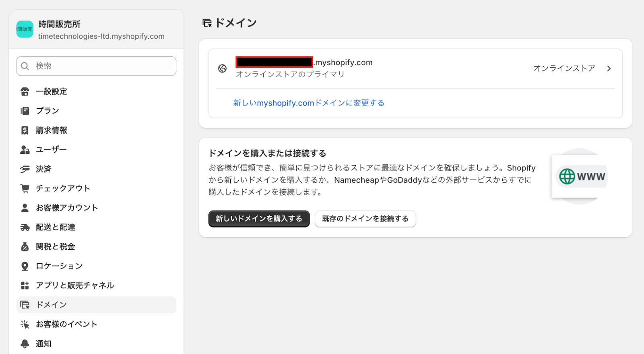Viewport: 644px width, 354px height.
Task: Open 新しいmyshopify.comドメインに変更する link
Action: pyautogui.click(x=309, y=103)
